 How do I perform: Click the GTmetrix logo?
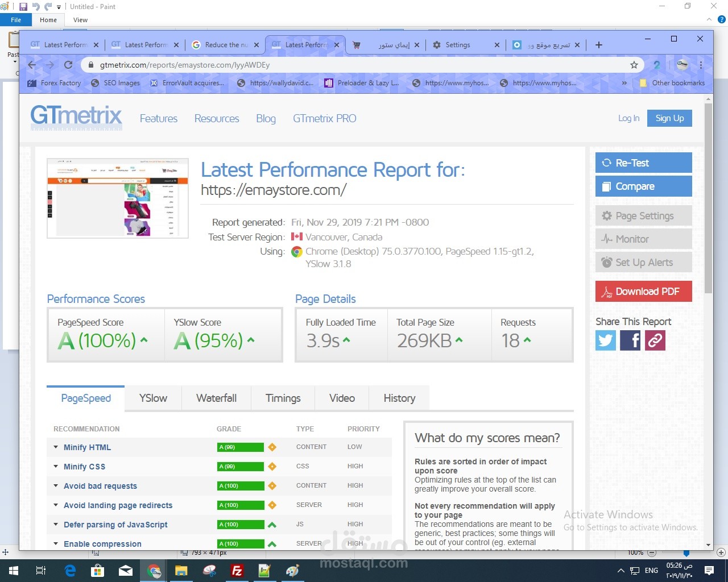click(x=76, y=117)
